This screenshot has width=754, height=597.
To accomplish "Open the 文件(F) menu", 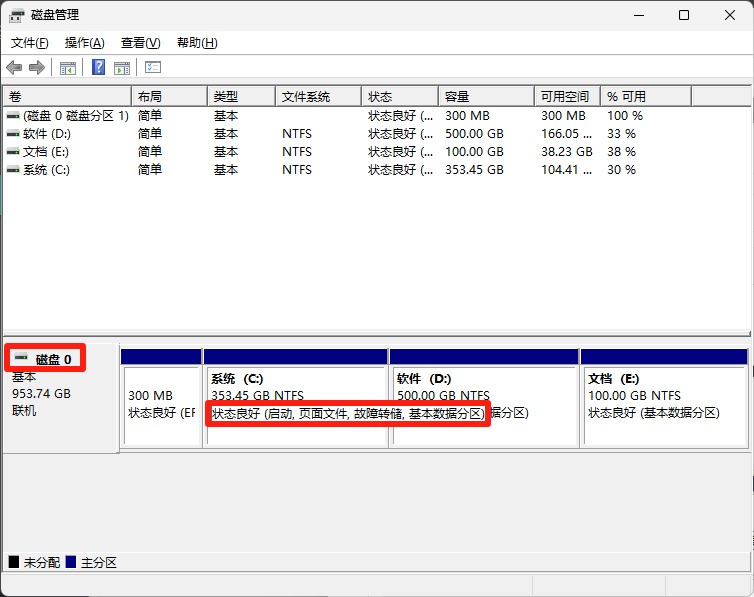I will (x=29, y=43).
